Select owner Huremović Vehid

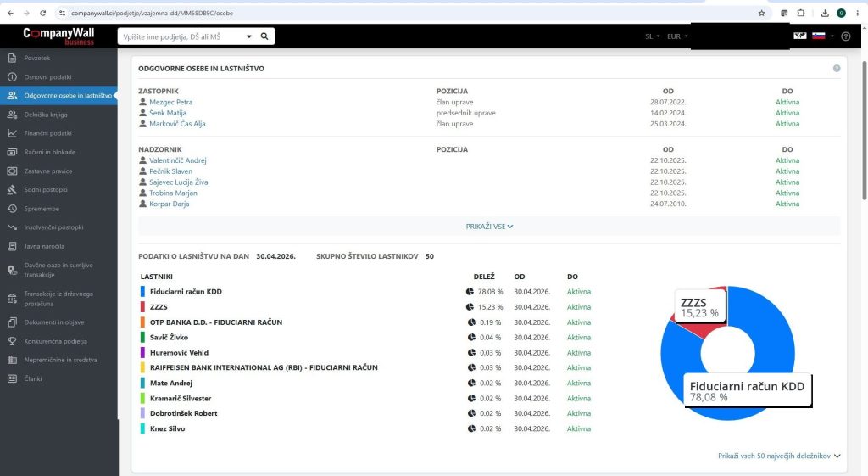(180, 352)
